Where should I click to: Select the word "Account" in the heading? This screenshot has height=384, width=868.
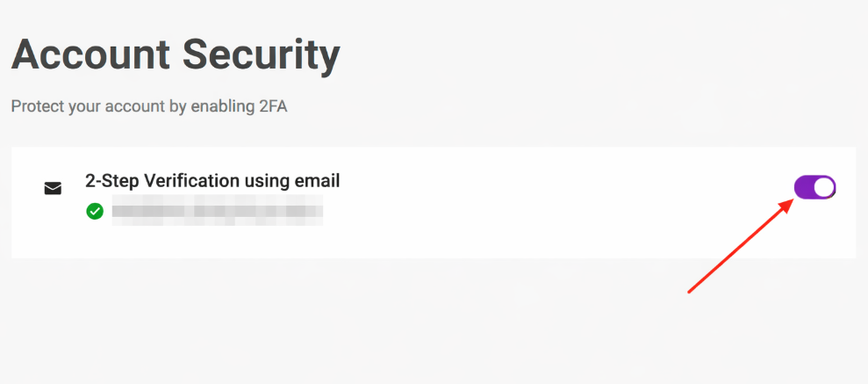click(89, 55)
